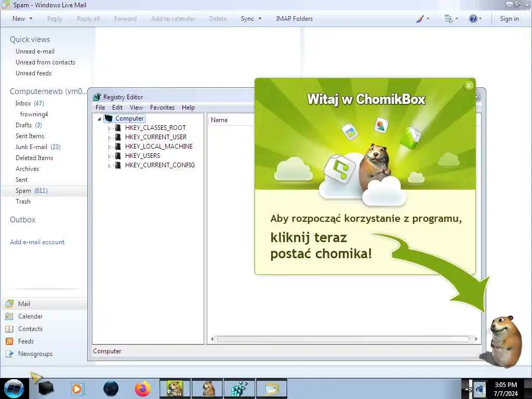Open Registry Editor File menu

[x=100, y=107]
